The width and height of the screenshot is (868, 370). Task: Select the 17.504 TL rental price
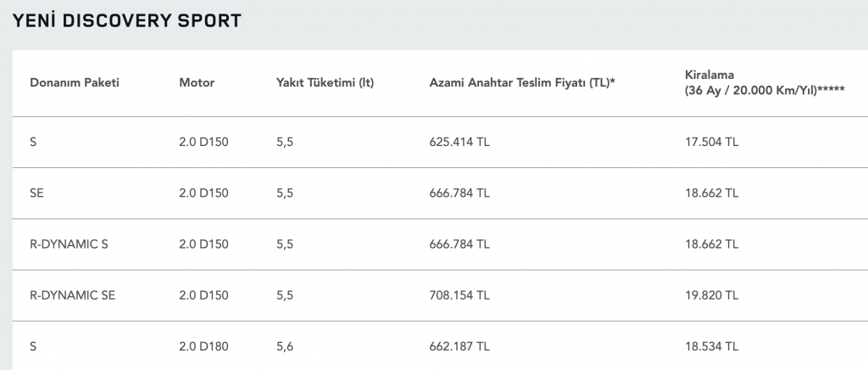[711, 142]
